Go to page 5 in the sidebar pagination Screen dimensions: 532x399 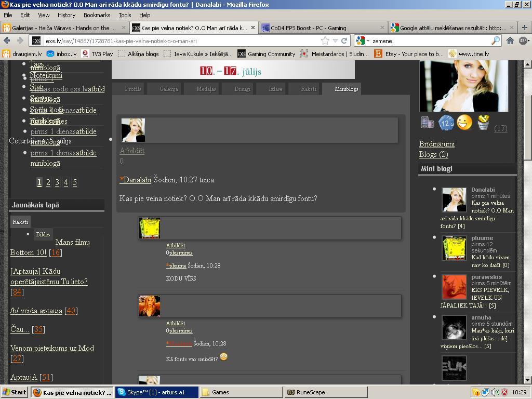[75, 182]
